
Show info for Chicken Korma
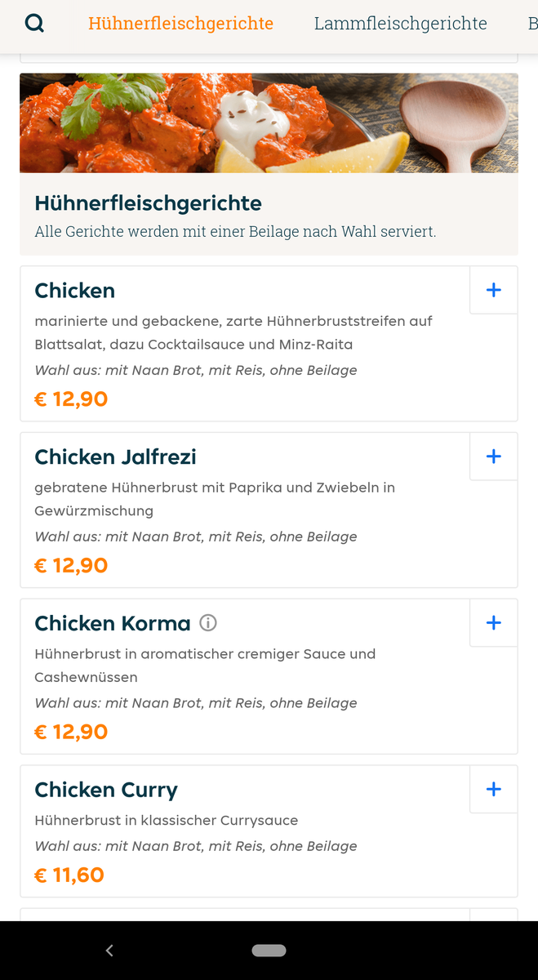point(208,623)
